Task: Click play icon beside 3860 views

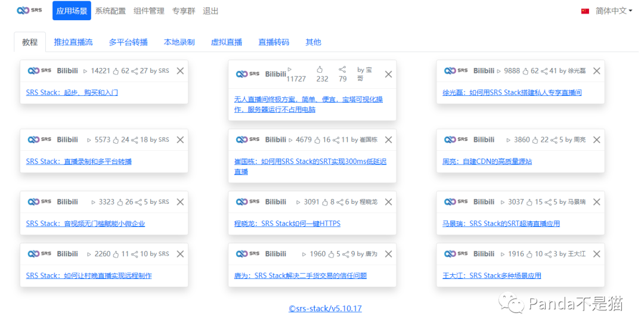Action: click(509, 140)
